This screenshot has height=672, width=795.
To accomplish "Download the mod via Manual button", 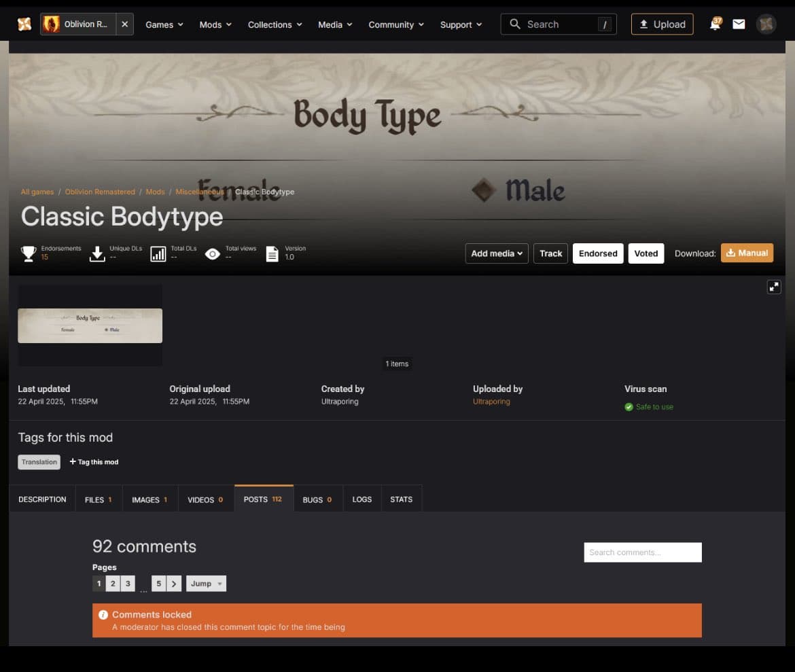I will (x=747, y=253).
